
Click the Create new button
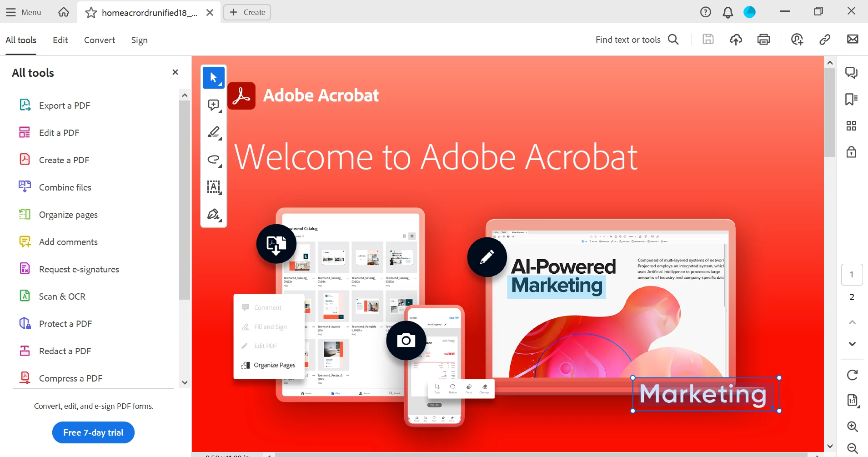[247, 12]
